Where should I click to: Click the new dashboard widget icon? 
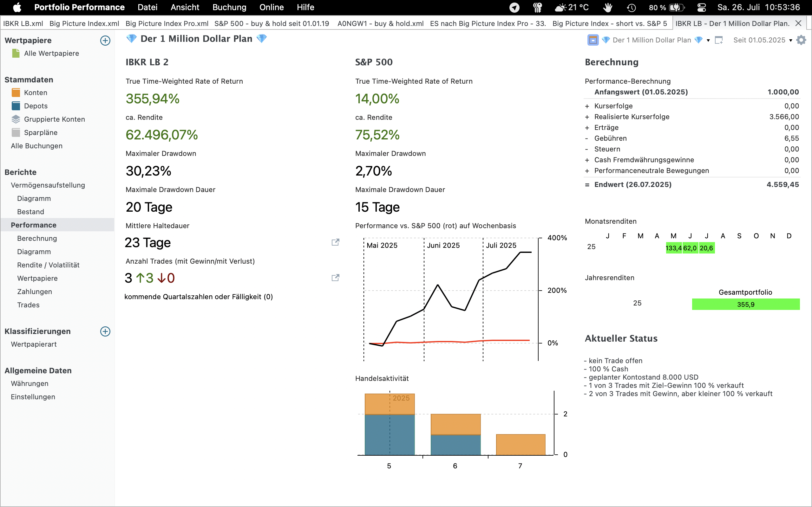(x=719, y=40)
